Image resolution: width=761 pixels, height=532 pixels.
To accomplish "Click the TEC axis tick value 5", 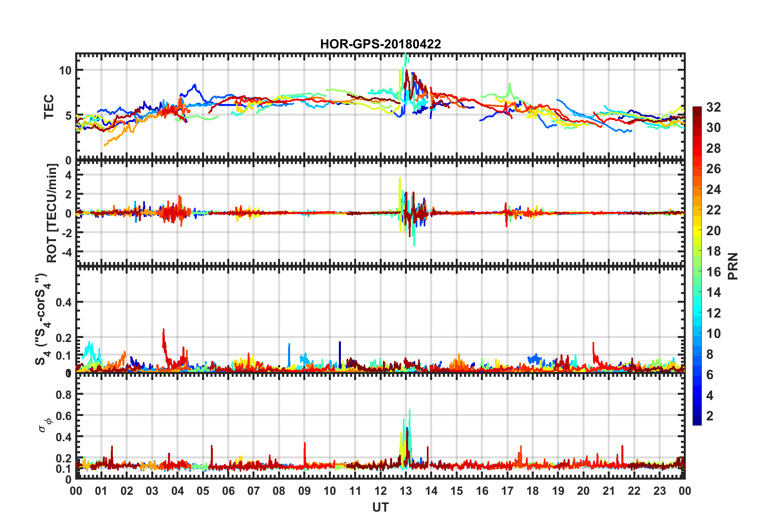I will pyautogui.click(x=68, y=116).
